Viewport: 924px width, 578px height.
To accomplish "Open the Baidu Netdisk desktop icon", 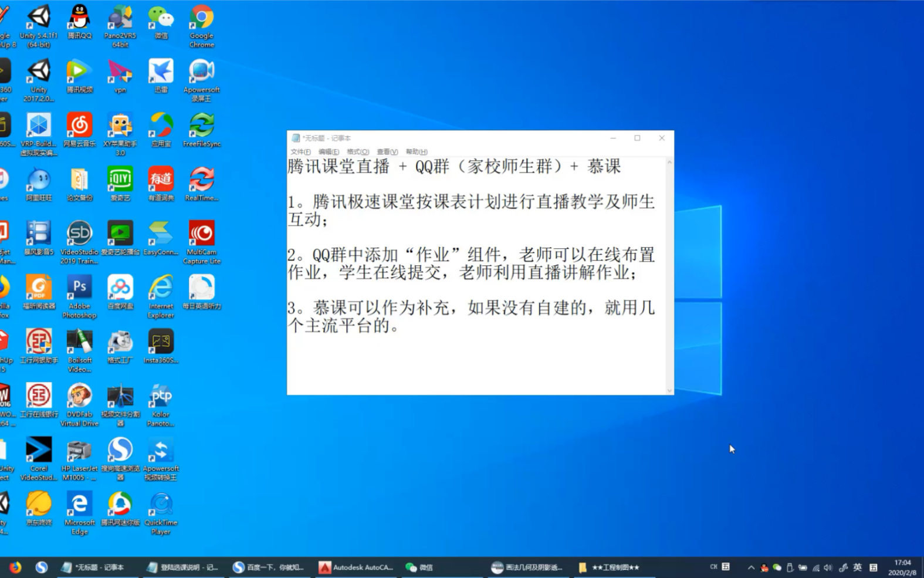I will click(x=120, y=292).
